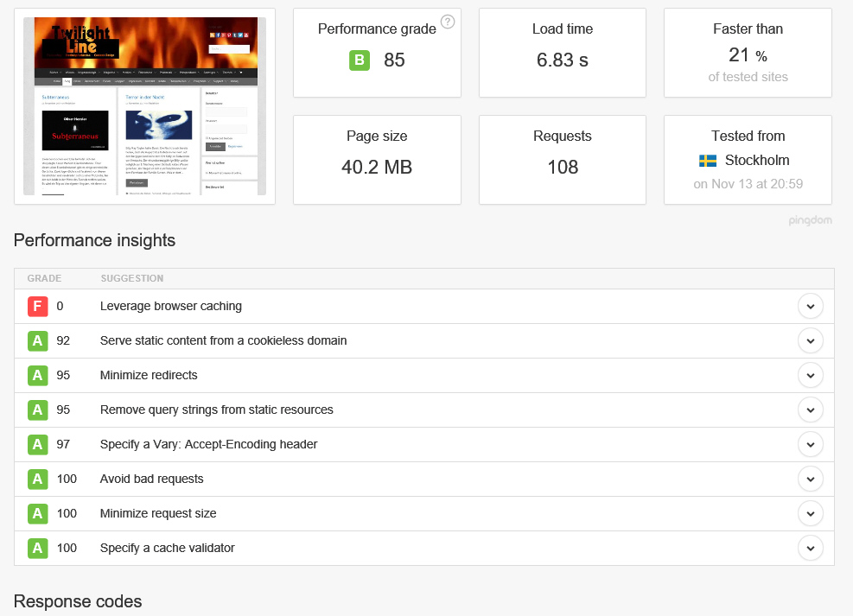Click the performance grade score 85

[394, 60]
